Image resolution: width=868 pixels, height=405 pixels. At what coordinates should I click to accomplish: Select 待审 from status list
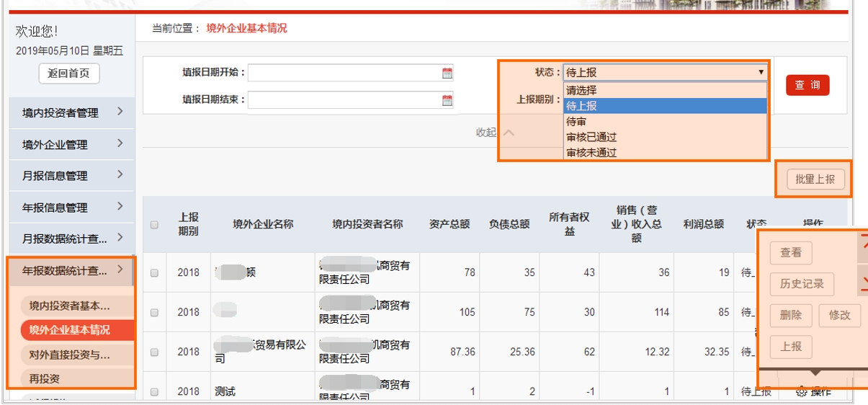point(576,122)
